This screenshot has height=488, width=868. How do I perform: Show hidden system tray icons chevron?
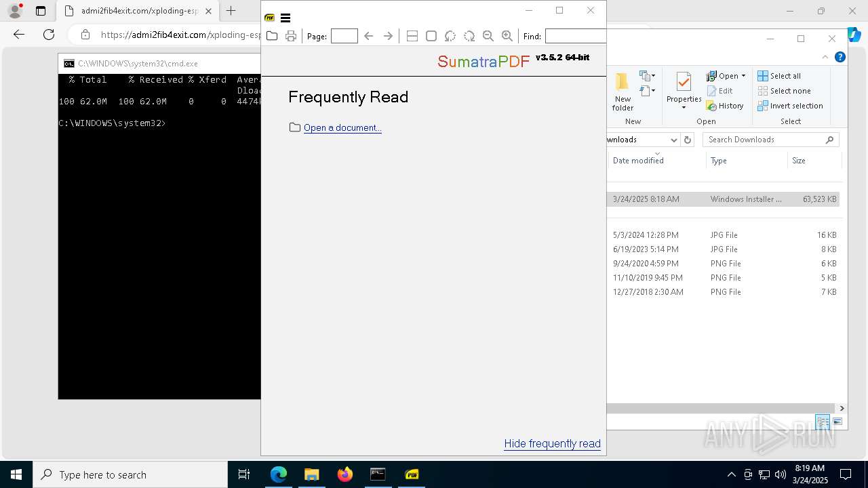pos(731,474)
